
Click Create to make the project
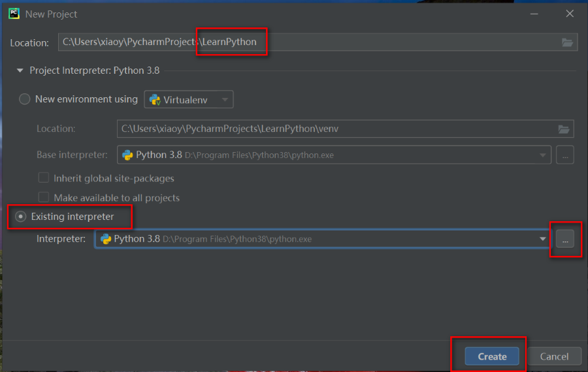(492, 356)
